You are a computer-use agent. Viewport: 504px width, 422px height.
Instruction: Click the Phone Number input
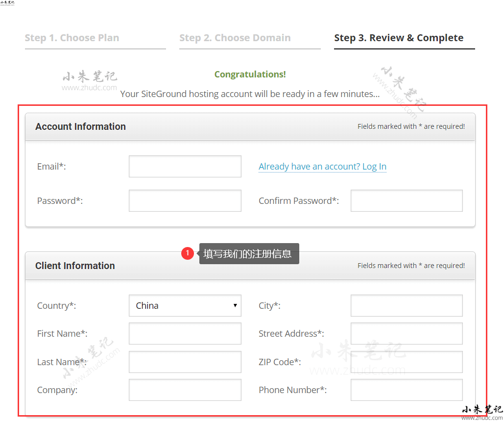(407, 390)
